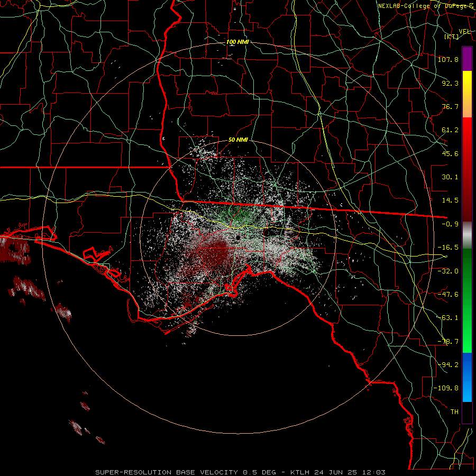Select the 30.1 scale value
This screenshot has width=476, height=476.
[450, 177]
